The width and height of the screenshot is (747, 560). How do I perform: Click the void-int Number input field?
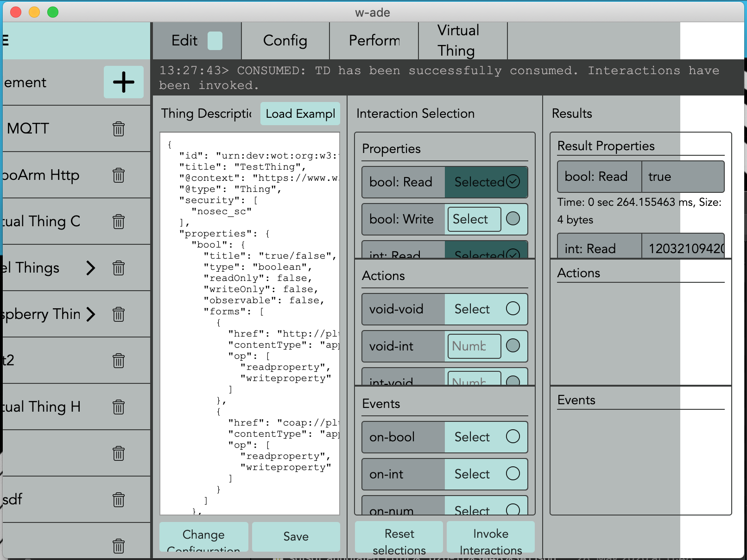tap(474, 346)
